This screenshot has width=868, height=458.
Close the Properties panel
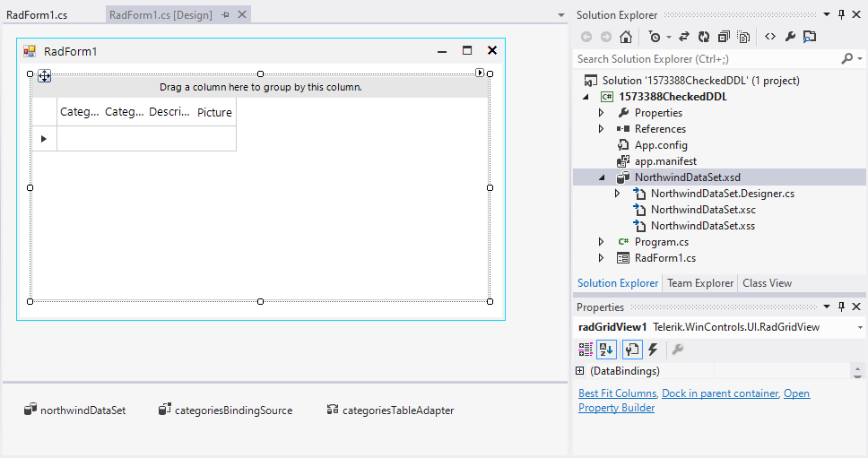(x=856, y=307)
